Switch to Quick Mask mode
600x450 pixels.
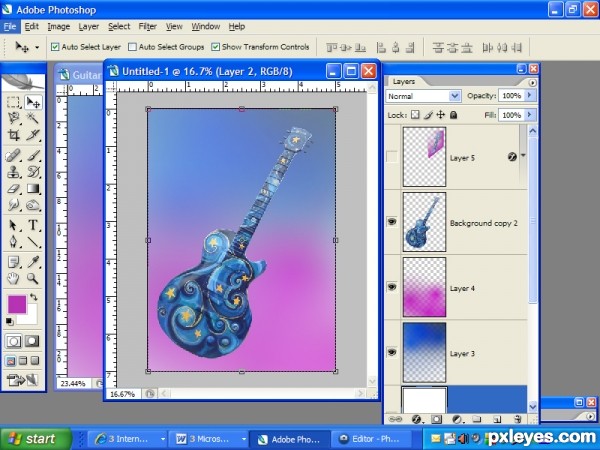tap(32, 341)
